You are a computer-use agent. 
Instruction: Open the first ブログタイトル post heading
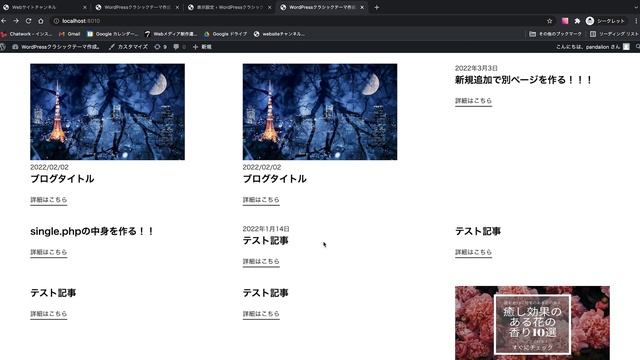pos(62,179)
